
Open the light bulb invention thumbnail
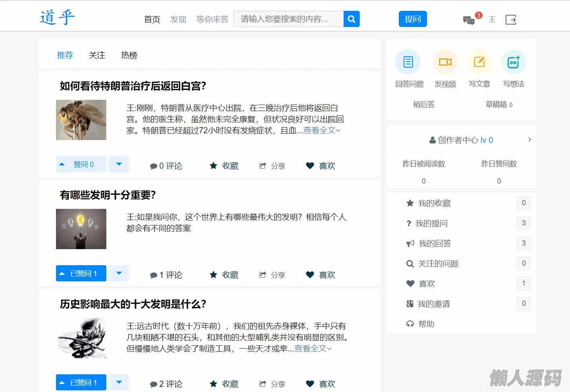(81, 229)
